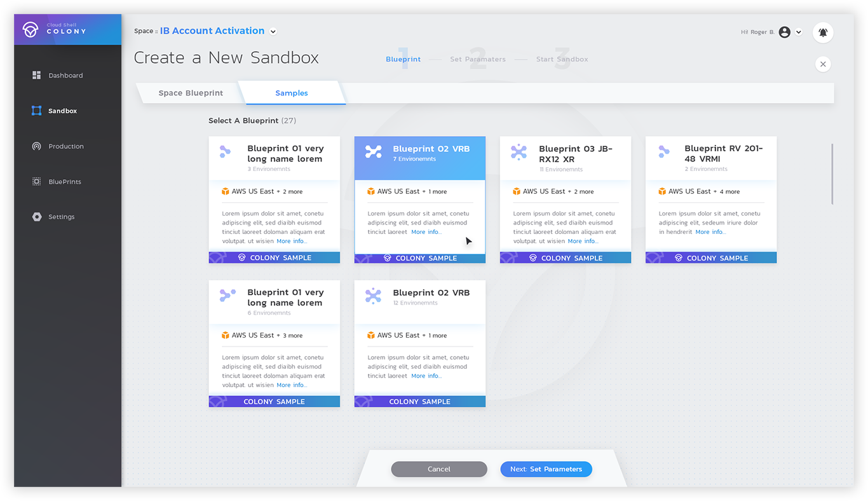Select the Samples tab
The height and width of the screenshot is (501, 868).
pos(292,93)
